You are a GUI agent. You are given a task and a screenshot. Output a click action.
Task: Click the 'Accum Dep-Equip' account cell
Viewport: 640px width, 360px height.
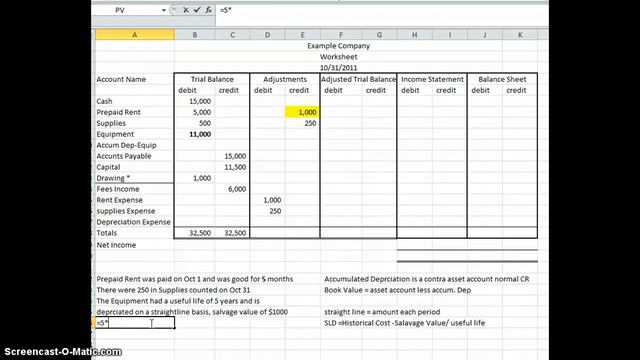pyautogui.click(x=126, y=145)
